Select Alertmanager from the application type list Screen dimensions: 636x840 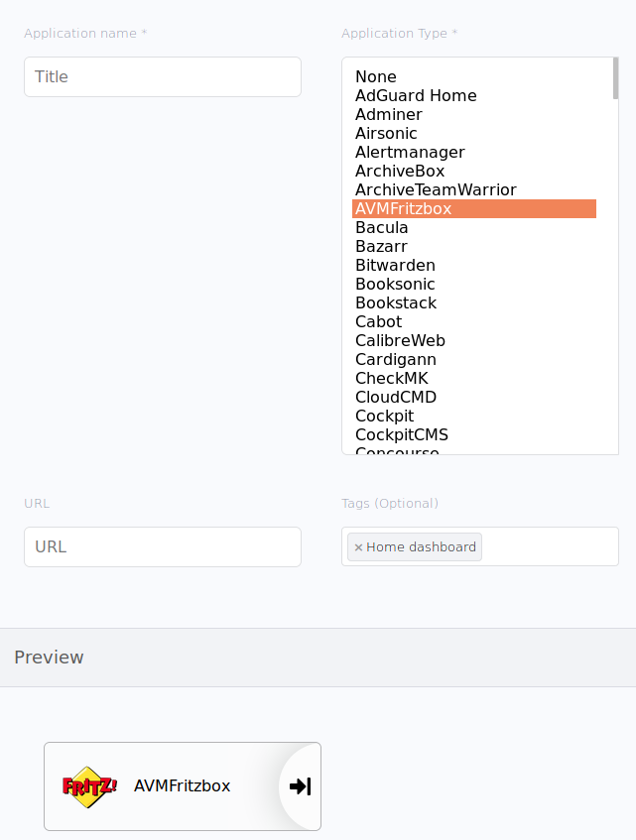[410, 152]
